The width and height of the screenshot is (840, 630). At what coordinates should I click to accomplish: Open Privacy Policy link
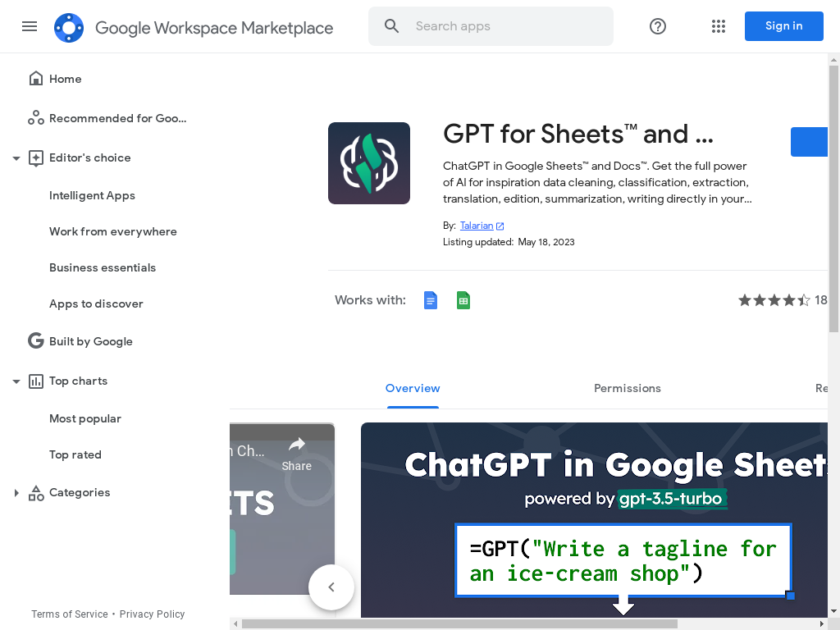tap(152, 614)
